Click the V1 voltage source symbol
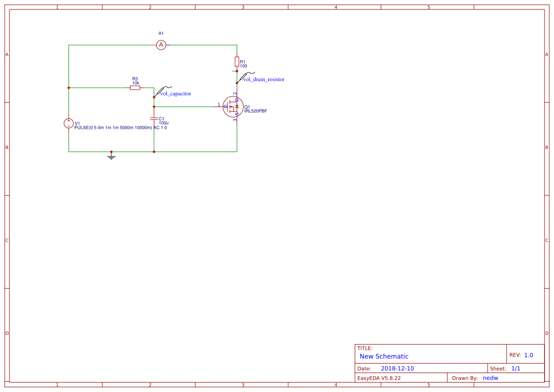Viewport: 554px width, 392px height. [69, 123]
